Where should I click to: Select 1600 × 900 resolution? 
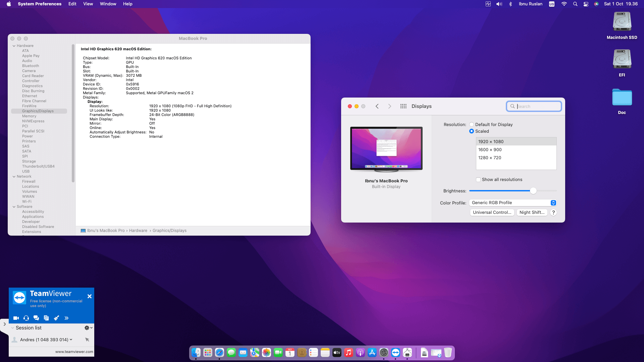click(x=516, y=150)
